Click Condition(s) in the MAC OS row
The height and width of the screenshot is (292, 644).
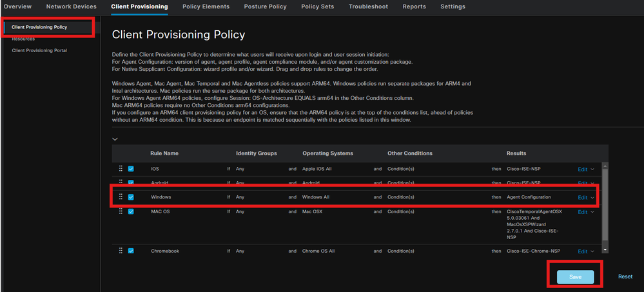[401, 211]
